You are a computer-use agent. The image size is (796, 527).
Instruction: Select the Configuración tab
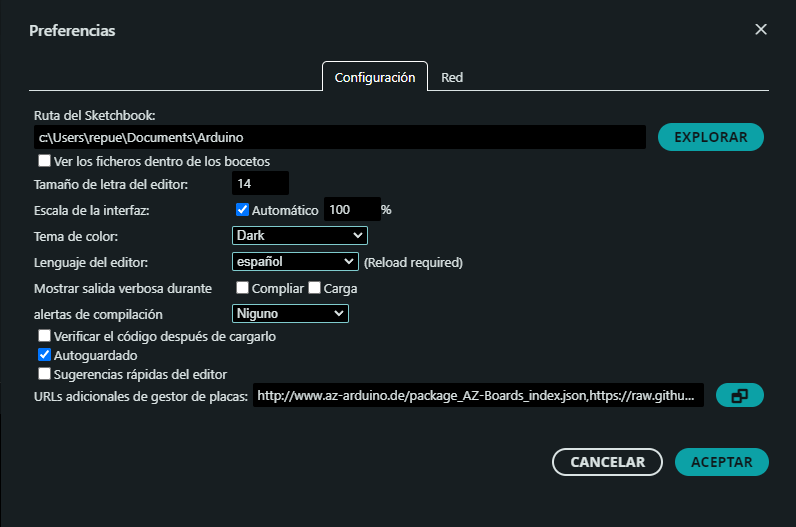pyautogui.click(x=374, y=77)
